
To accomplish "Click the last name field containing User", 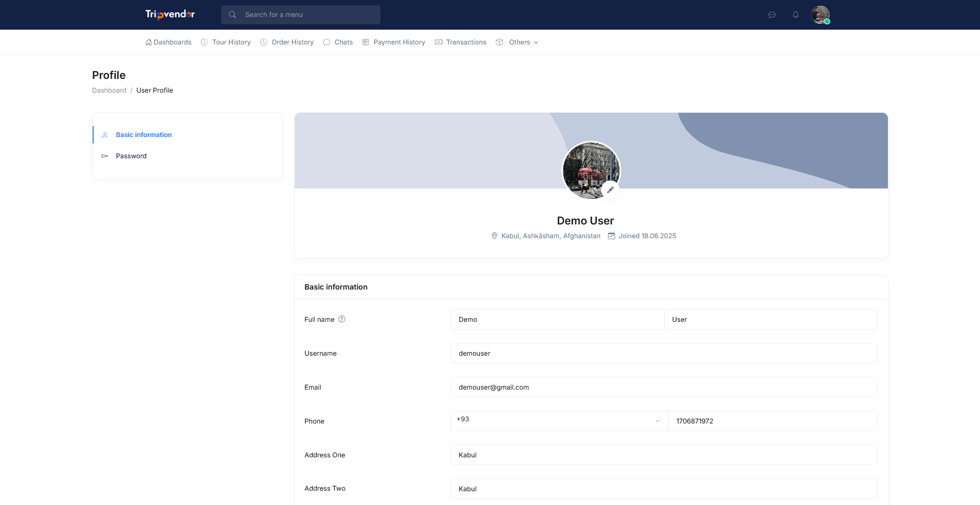I will (x=771, y=320).
